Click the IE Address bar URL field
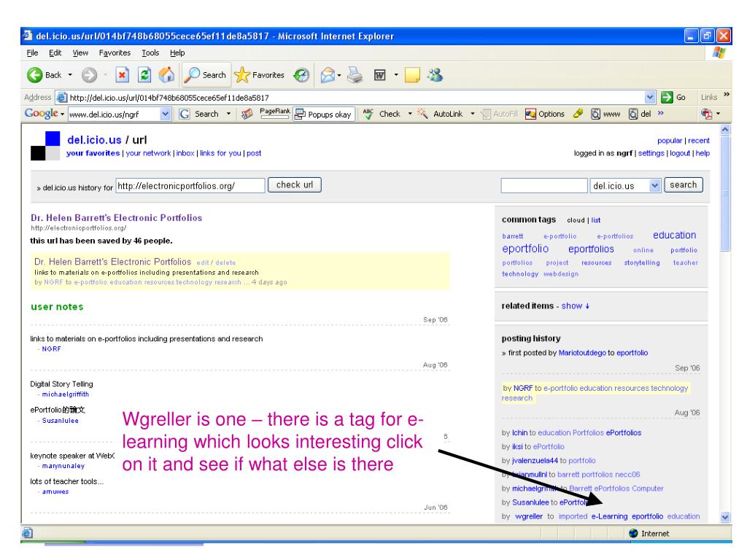This screenshot has width=747, height=560. click(x=356, y=98)
